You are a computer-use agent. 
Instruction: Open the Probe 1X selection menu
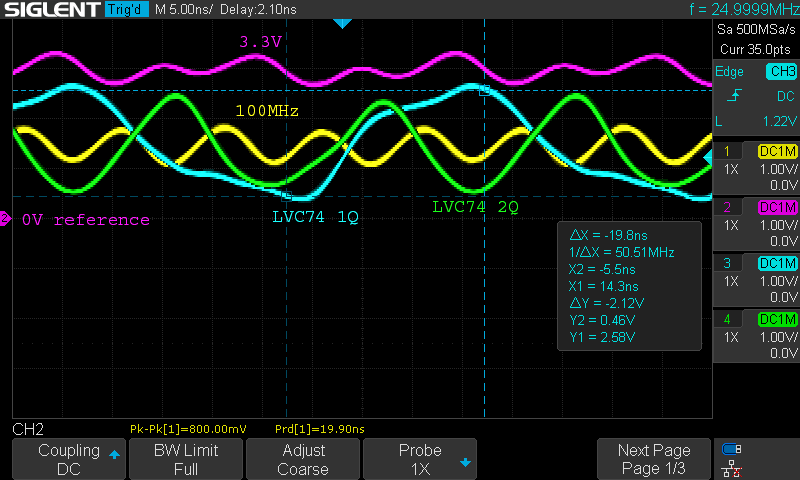[420, 459]
